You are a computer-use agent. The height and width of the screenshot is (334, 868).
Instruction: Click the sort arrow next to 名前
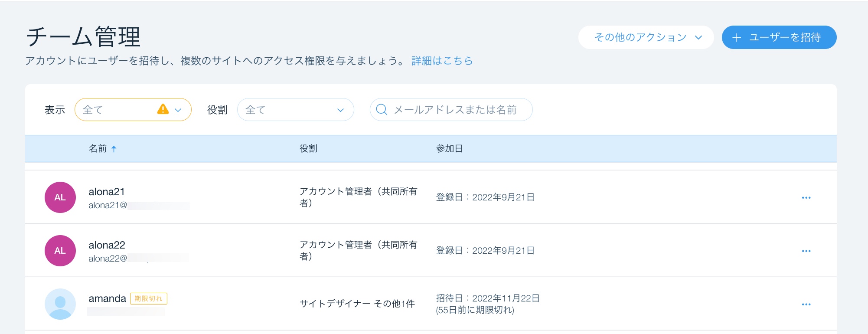(114, 149)
